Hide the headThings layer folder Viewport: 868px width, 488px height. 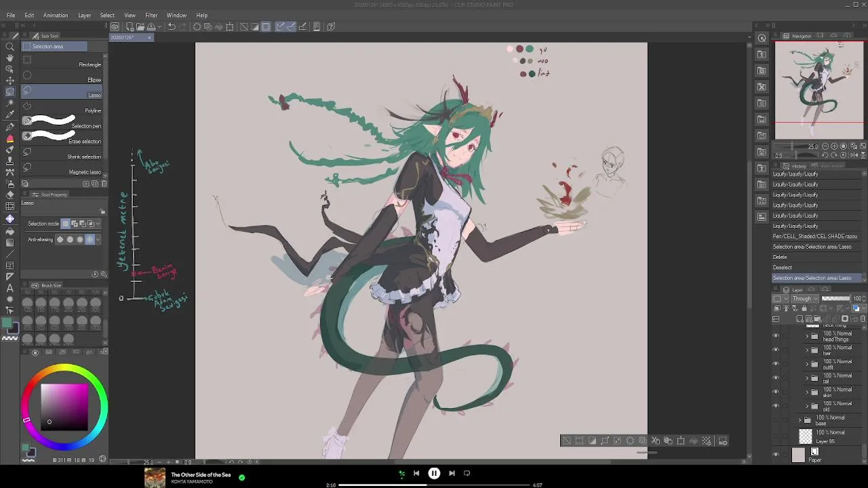776,335
